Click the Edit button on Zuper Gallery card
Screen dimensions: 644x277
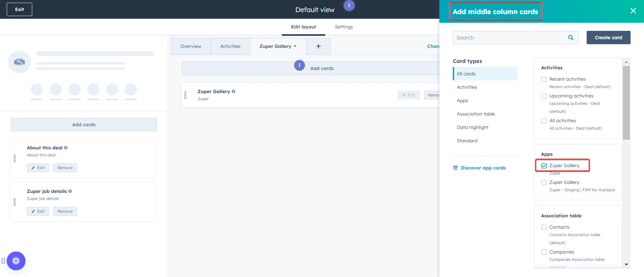tap(409, 95)
